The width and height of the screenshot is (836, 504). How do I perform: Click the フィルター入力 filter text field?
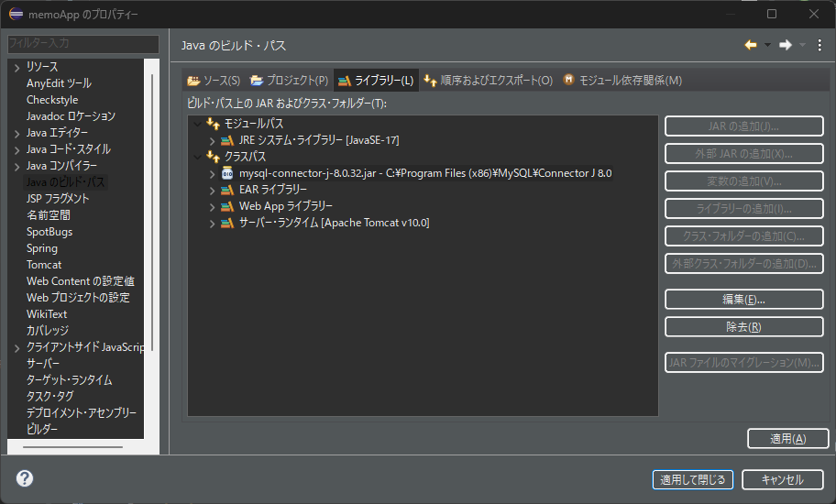coord(83,43)
